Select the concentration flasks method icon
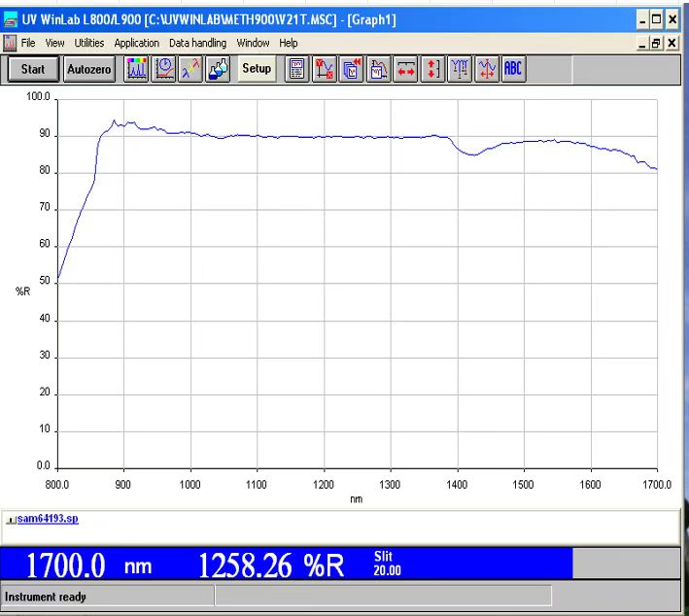Viewport: 689px width, 616px height. coord(218,69)
